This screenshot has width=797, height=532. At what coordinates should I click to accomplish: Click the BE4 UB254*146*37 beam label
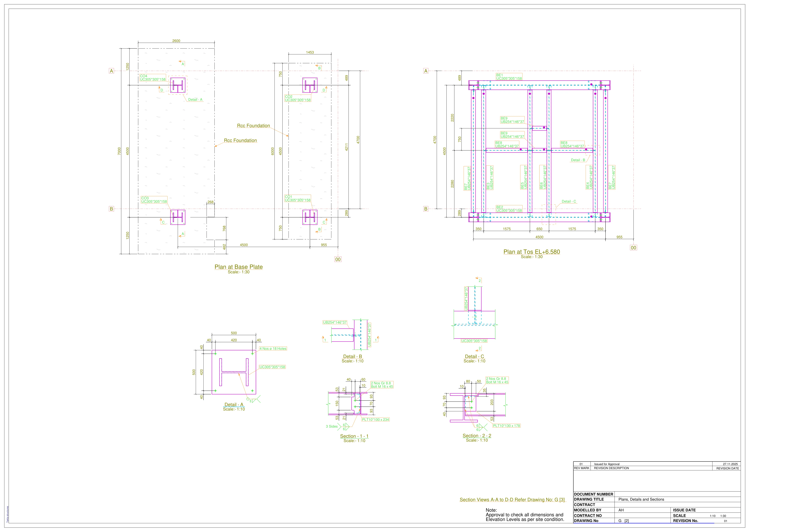(x=589, y=177)
